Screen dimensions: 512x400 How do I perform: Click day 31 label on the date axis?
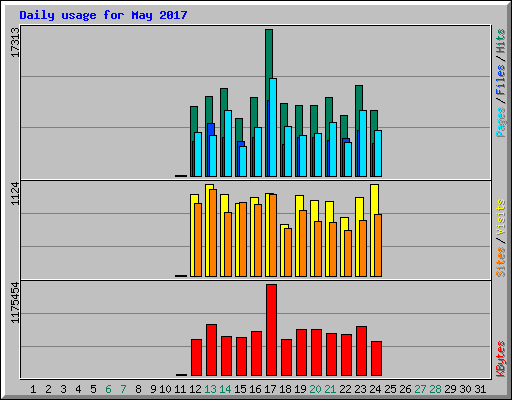click(x=480, y=389)
